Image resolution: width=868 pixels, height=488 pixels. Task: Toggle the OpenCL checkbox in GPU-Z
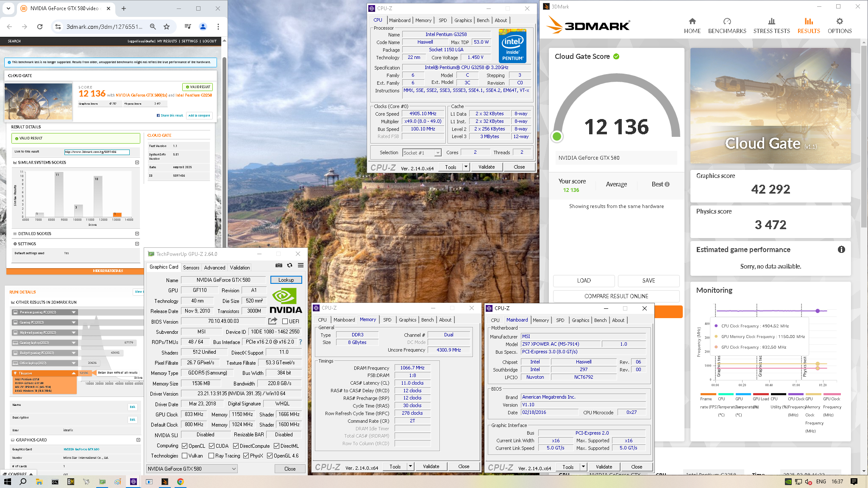[x=185, y=446]
